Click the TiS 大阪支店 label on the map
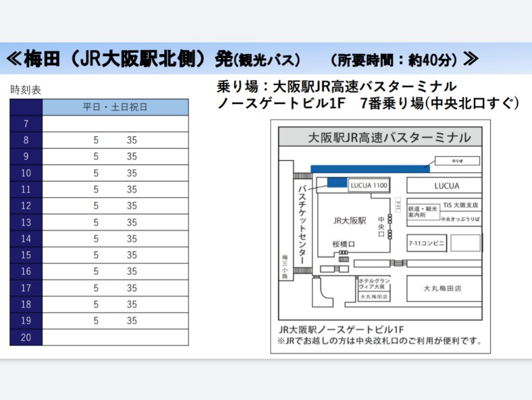Image resolution: width=532 pixels, height=400 pixels. pos(460,205)
